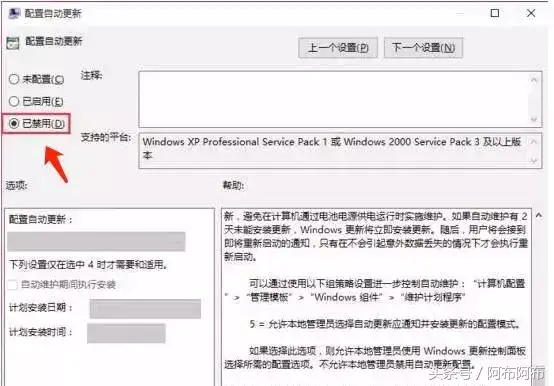Image resolution: width=554 pixels, height=386 pixels.
Task: Click the 支持的平台 box scroll up arrow
Action: pos(534,142)
